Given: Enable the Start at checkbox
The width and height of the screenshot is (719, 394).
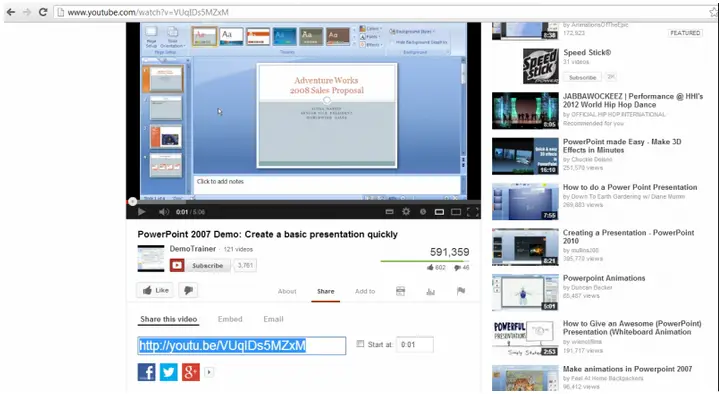Looking at the screenshot, I should coord(360,344).
